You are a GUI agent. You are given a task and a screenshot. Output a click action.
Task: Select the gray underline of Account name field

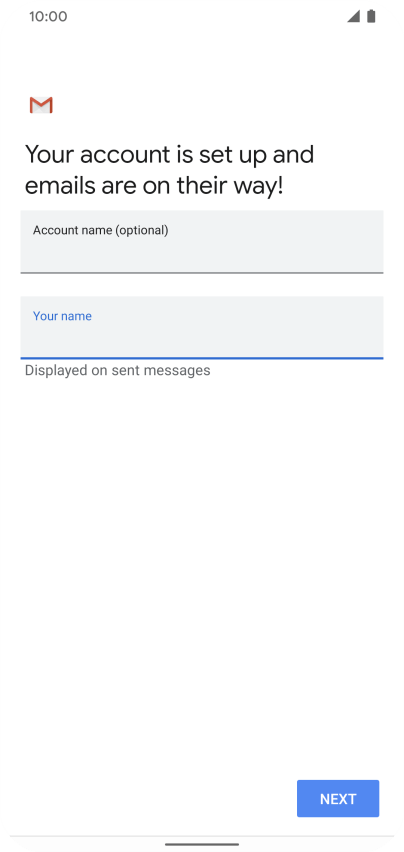(x=202, y=272)
